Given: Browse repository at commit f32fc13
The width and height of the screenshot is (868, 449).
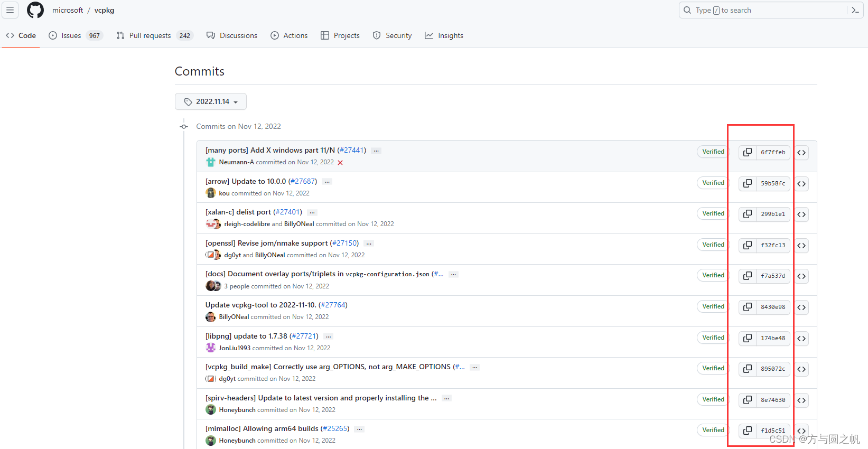Looking at the screenshot, I should pyautogui.click(x=801, y=246).
